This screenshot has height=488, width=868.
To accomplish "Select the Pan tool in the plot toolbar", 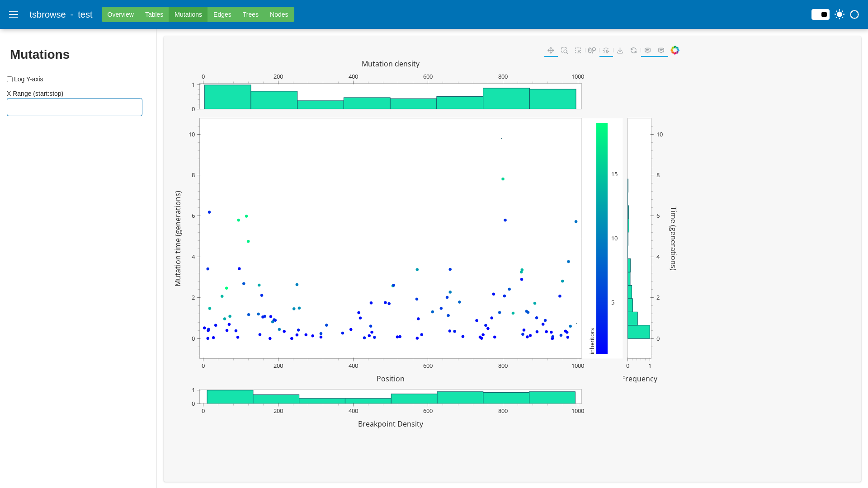I will [551, 51].
